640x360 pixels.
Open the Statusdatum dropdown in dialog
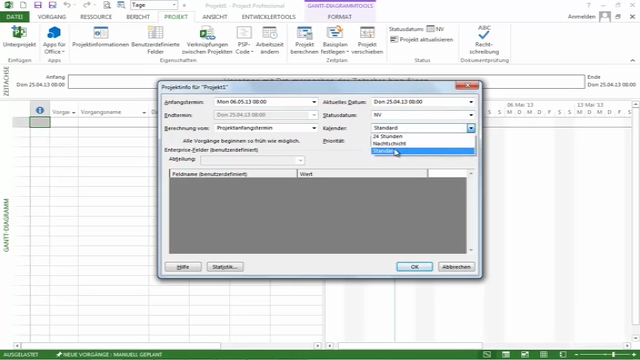click(471, 115)
